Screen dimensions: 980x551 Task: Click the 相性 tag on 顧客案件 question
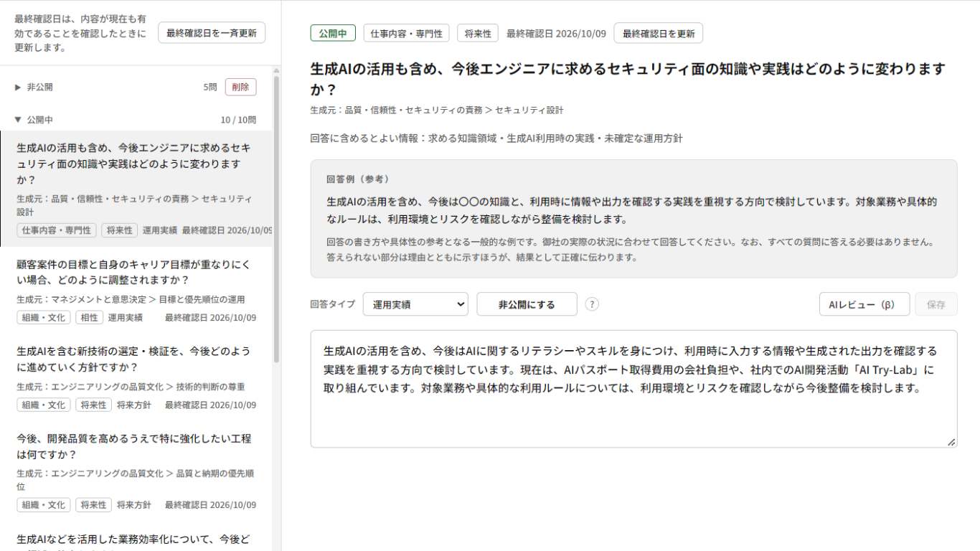[89, 317]
